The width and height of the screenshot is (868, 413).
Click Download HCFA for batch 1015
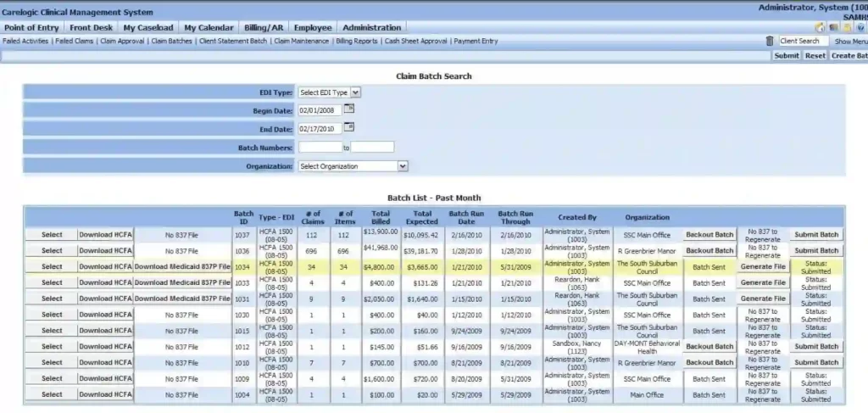point(105,331)
